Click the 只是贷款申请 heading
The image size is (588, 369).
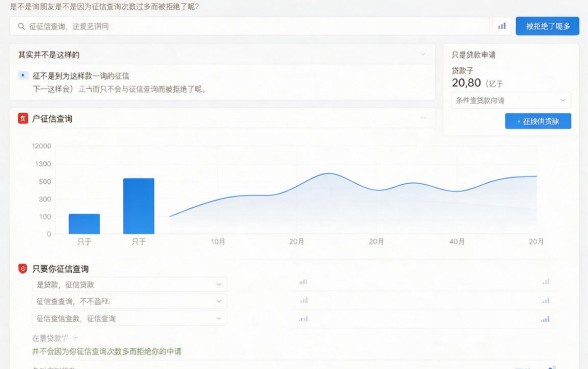click(x=473, y=55)
